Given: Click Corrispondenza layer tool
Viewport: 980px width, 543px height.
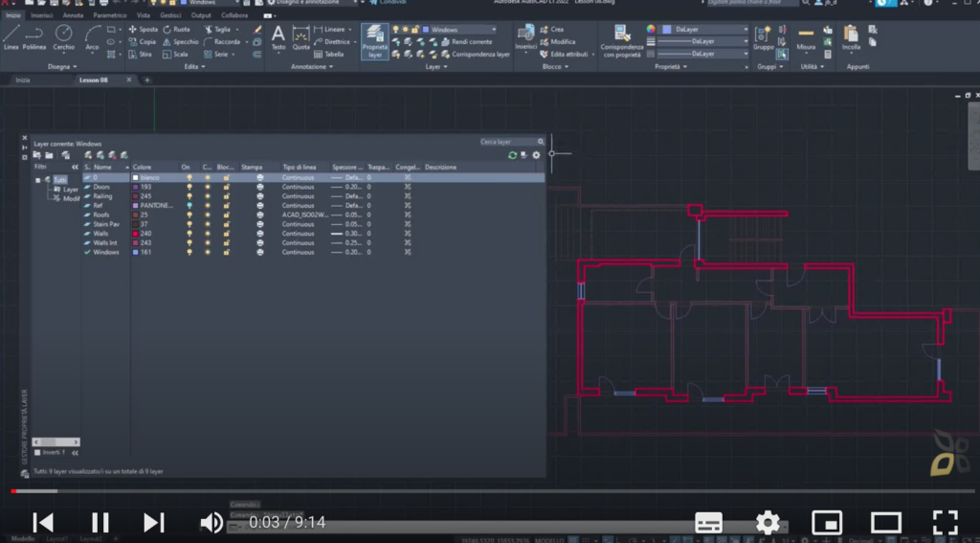Looking at the screenshot, I should [x=476, y=55].
